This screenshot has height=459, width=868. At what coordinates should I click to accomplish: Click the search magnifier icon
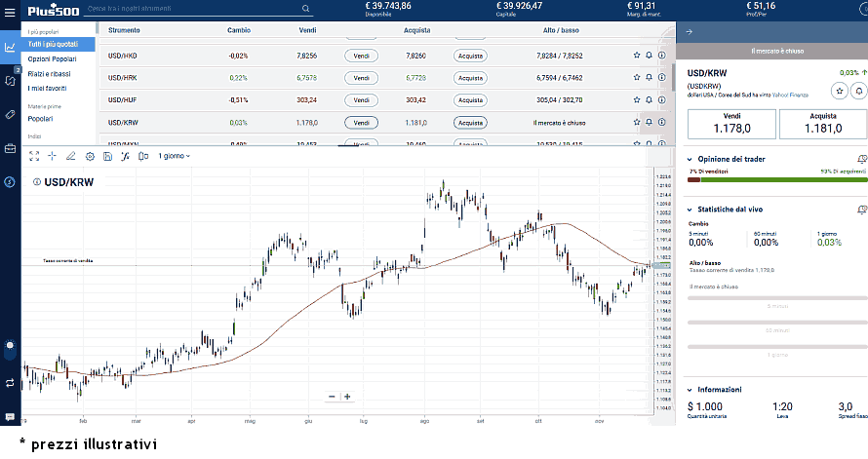305,9
